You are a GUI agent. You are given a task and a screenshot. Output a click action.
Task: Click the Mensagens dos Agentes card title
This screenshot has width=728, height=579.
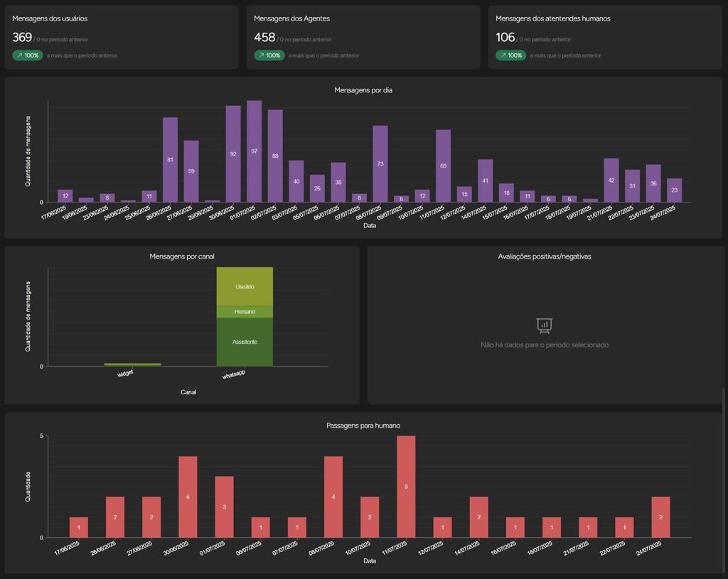[x=291, y=18]
